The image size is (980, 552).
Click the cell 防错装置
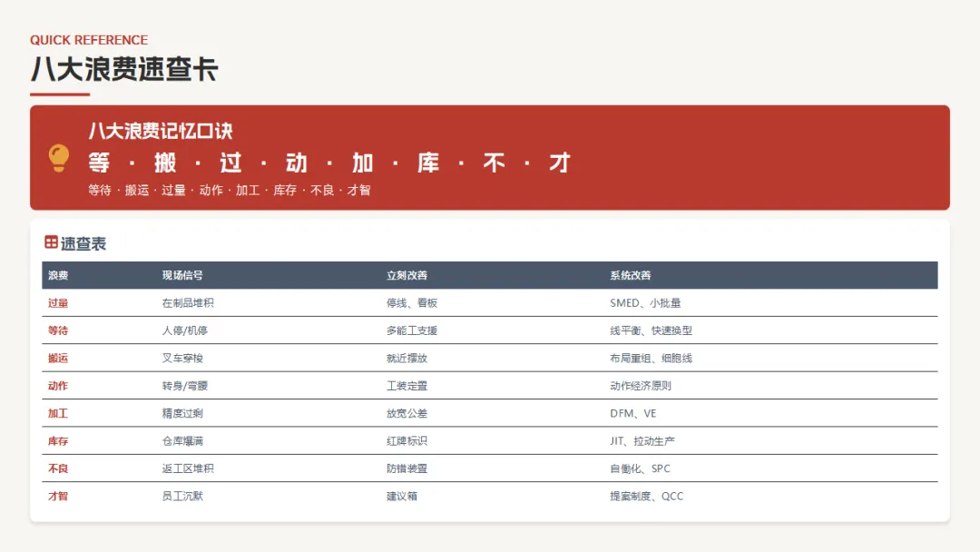tap(407, 468)
